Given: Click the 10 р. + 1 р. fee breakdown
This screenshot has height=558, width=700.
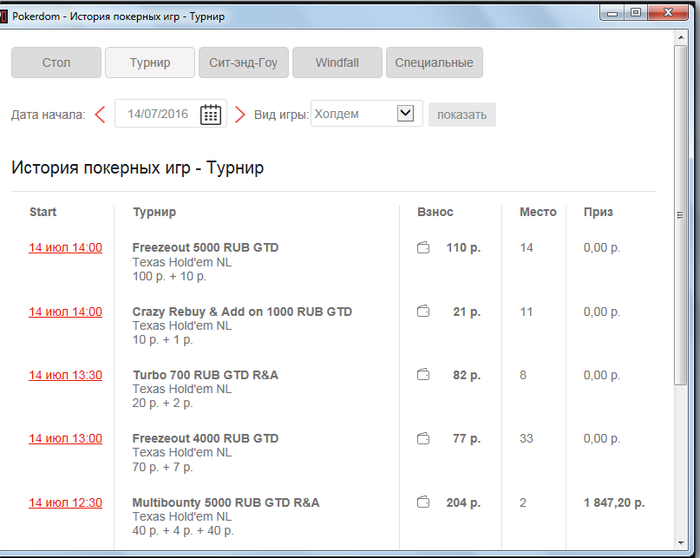Looking at the screenshot, I should [162, 340].
